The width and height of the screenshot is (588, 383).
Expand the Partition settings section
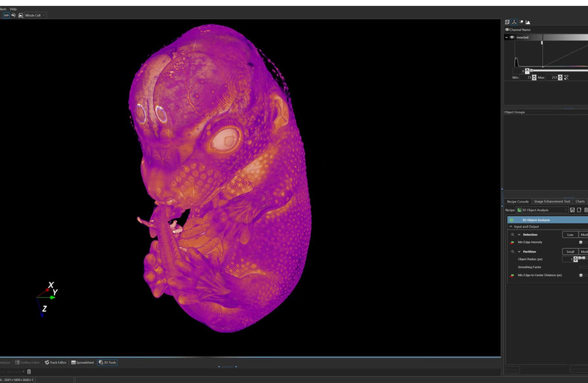point(519,252)
